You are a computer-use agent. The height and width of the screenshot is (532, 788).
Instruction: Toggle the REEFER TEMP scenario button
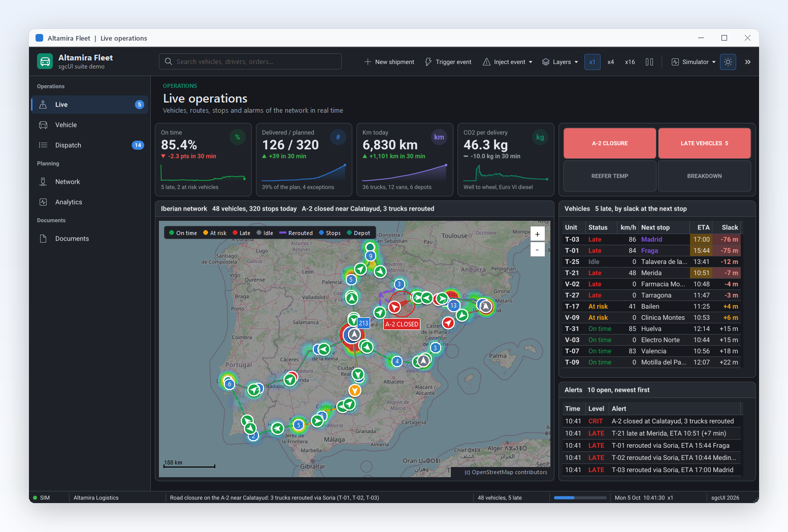click(x=610, y=176)
